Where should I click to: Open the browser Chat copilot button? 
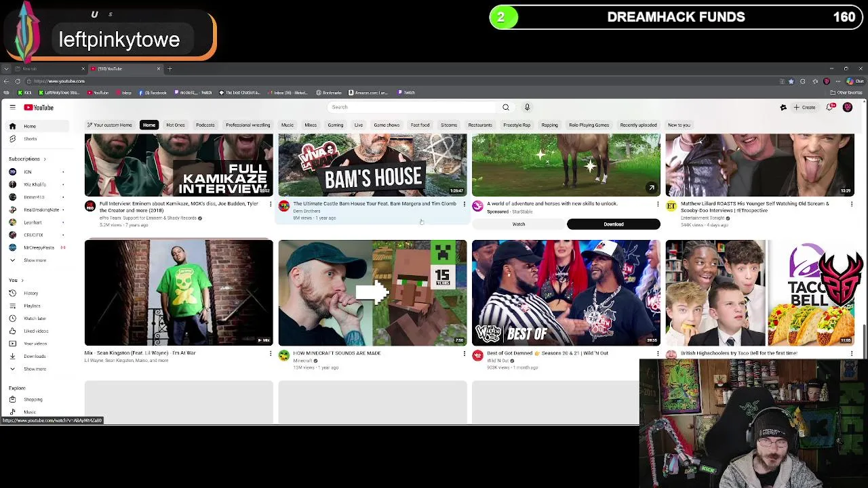point(855,81)
